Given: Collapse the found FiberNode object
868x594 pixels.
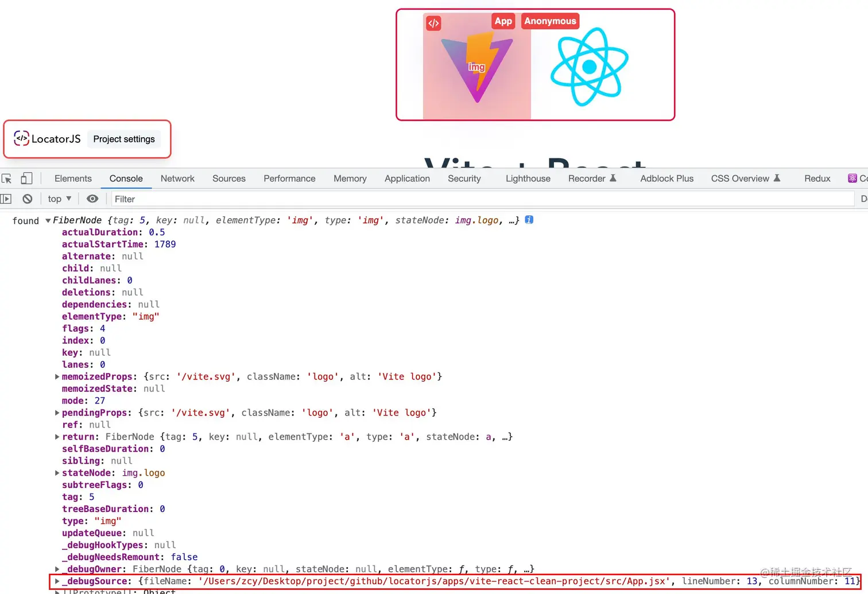Looking at the screenshot, I should pos(48,220).
